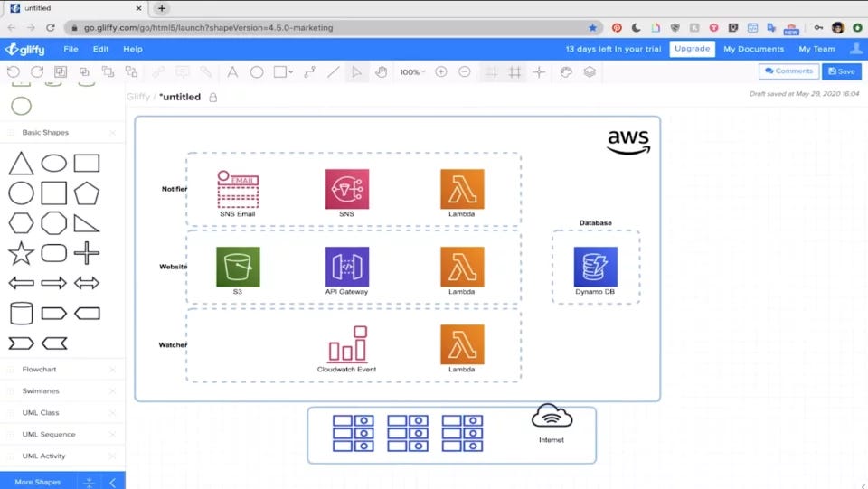Toggle the grid display
Viewport: 868px width, 489px height.
514,72
